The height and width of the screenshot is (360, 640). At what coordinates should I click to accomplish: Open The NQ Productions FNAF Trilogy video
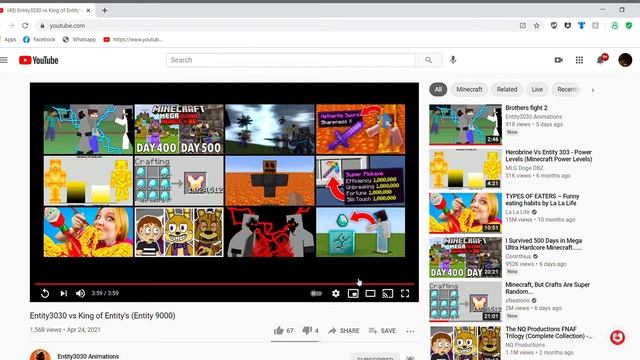(x=549, y=332)
